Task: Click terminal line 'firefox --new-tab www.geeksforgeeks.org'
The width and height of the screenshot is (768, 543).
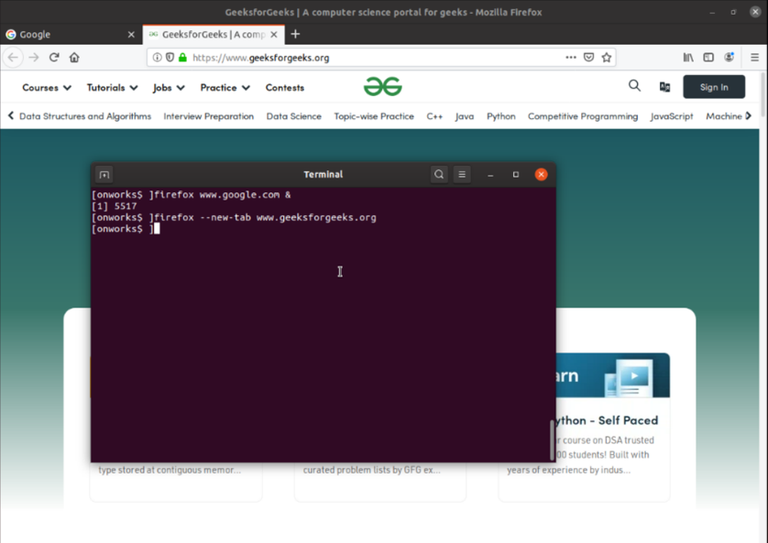Action: (265, 217)
